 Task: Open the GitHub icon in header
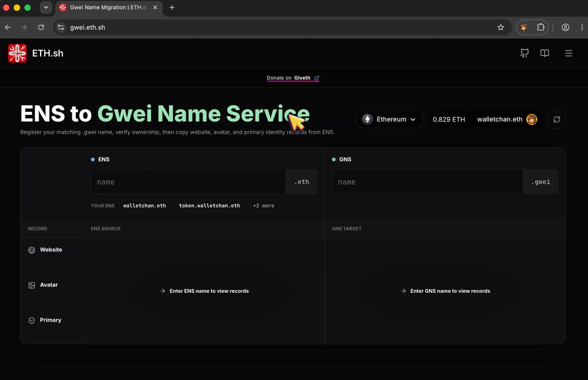(x=524, y=53)
